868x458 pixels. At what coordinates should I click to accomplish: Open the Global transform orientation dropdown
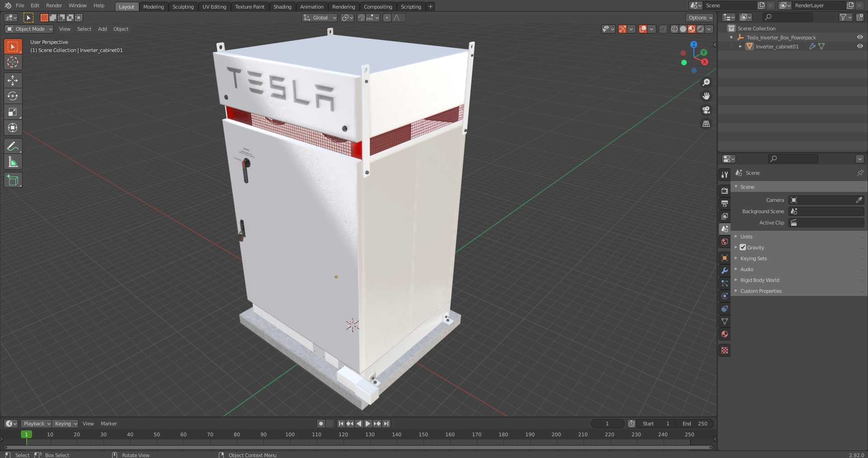click(320, 18)
